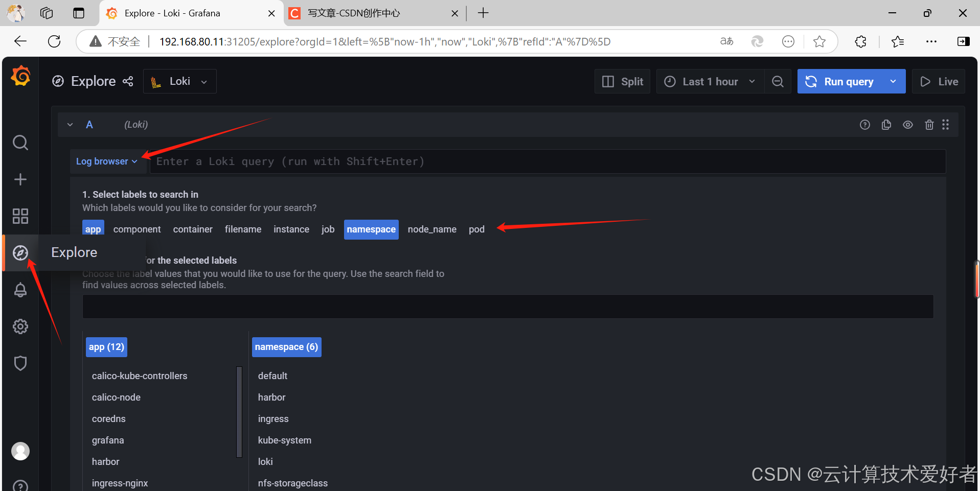Open the Help question mark sidebar icon
Image resolution: width=980 pixels, height=491 pixels.
(20, 485)
